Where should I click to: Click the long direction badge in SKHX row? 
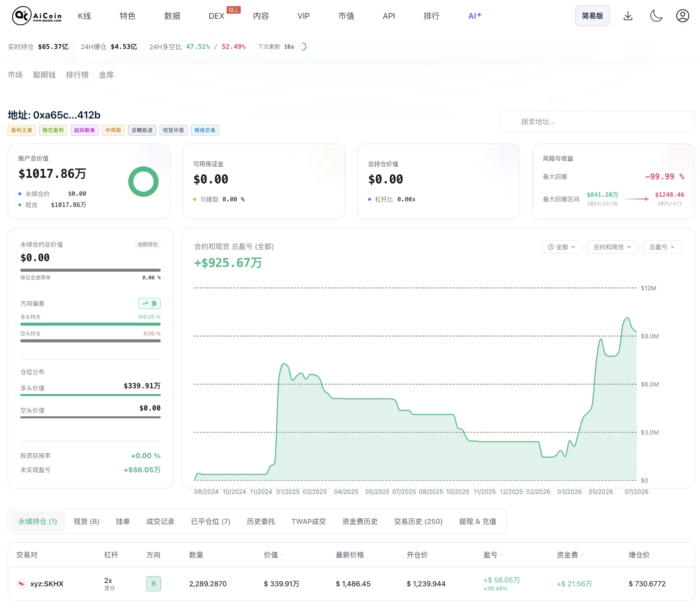click(153, 584)
